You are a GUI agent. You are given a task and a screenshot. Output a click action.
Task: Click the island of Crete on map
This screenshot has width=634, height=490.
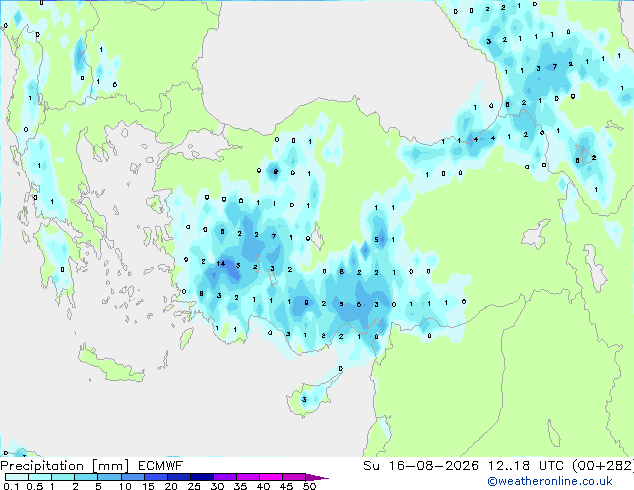pos(109,366)
